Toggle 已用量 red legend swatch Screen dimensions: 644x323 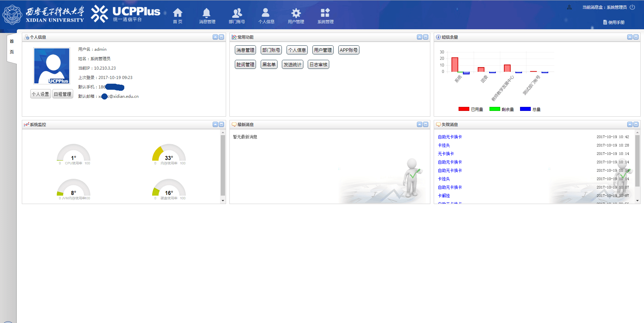[464, 109]
